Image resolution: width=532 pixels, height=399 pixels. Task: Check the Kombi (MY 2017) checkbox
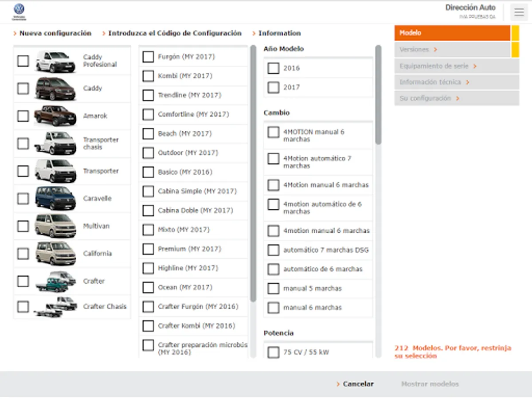pos(148,76)
